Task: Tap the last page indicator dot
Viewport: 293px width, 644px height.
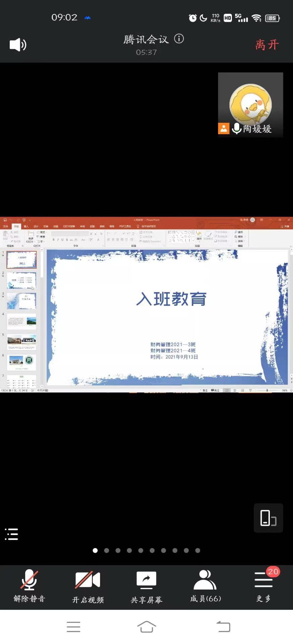Action: click(198, 550)
